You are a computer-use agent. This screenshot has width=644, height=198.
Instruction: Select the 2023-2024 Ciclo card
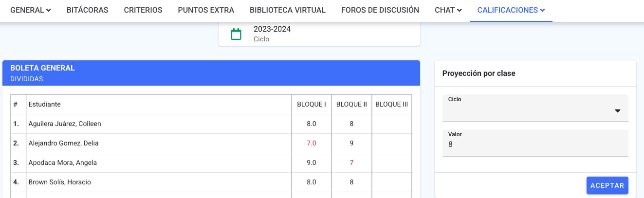point(319,34)
